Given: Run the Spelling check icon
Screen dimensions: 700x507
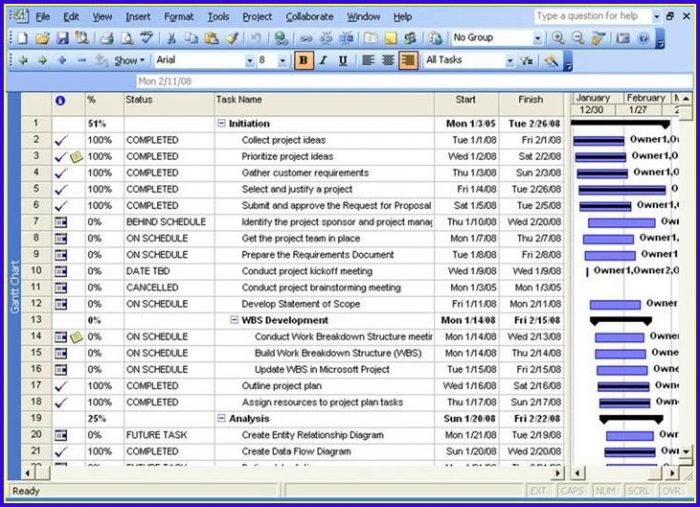Looking at the screenshot, I should [146, 38].
